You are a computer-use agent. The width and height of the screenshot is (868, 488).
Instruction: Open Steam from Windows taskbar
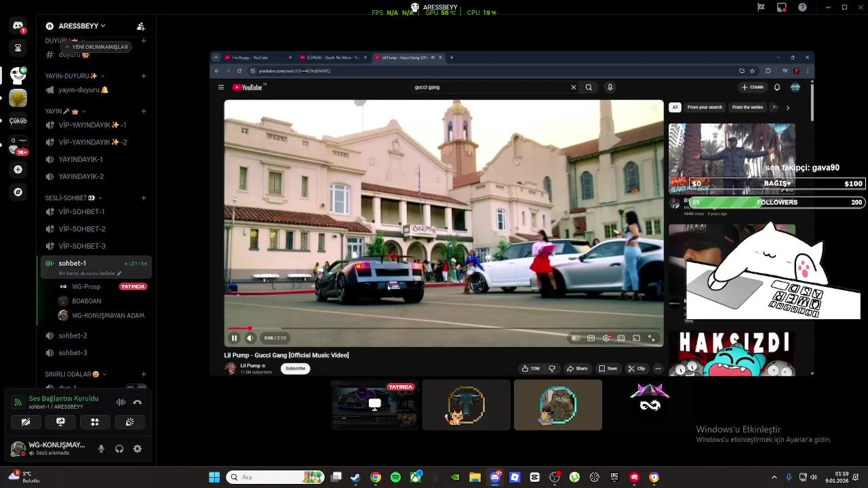click(355, 477)
